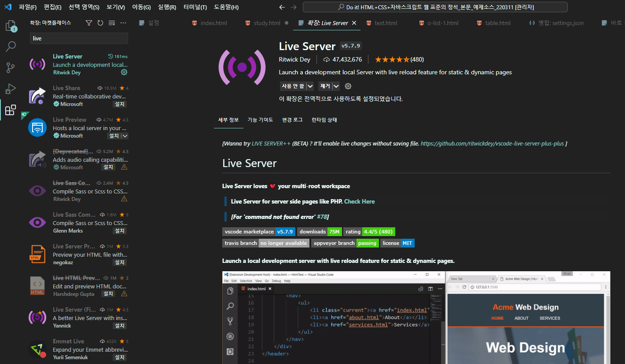Install the Live Share extension
625x364 pixels.
(119, 104)
